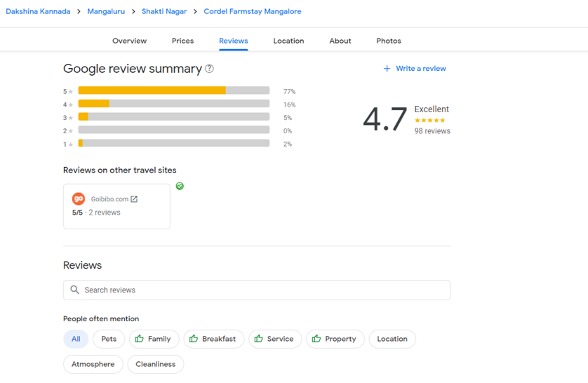This screenshot has width=588, height=383.
Task: Click the plus icon next to Write a review
Action: coord(387,69)
